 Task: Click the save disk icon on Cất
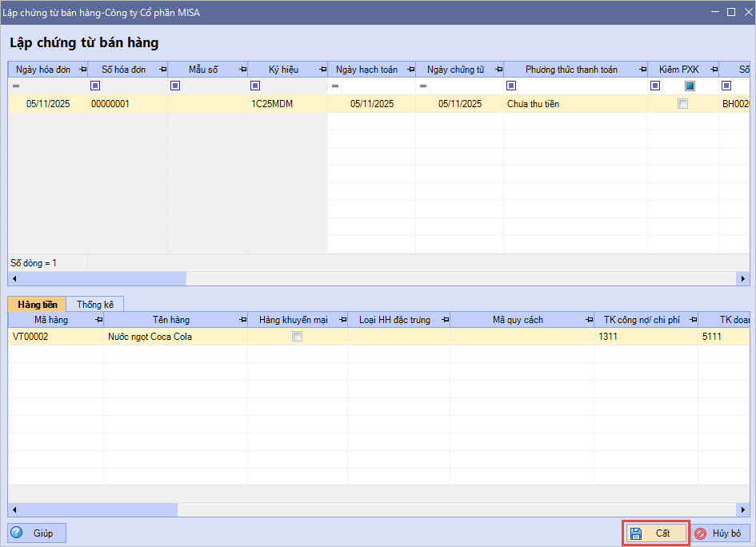(636, 533)
